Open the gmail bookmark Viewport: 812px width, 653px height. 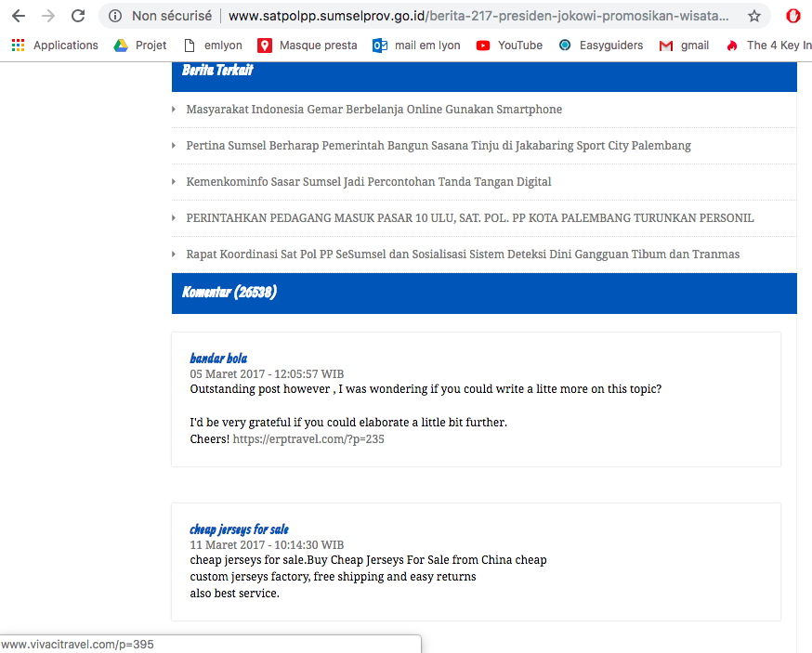[x=684, y=46]
